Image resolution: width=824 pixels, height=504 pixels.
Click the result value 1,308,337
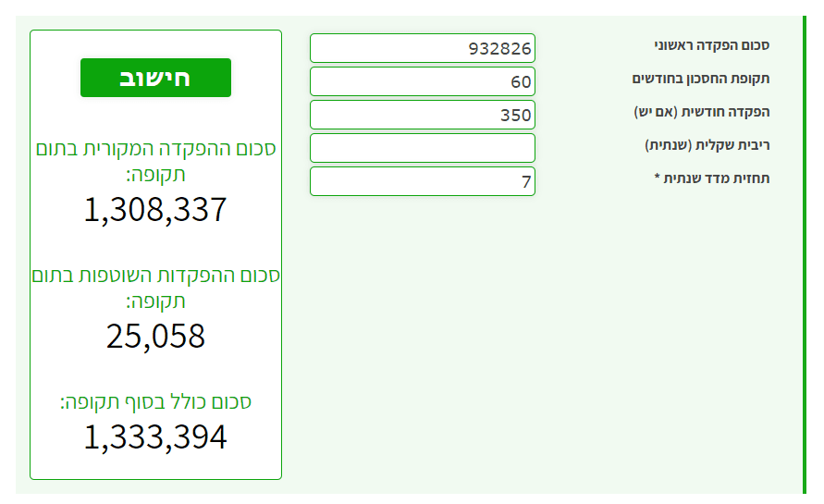coord(155,210)
